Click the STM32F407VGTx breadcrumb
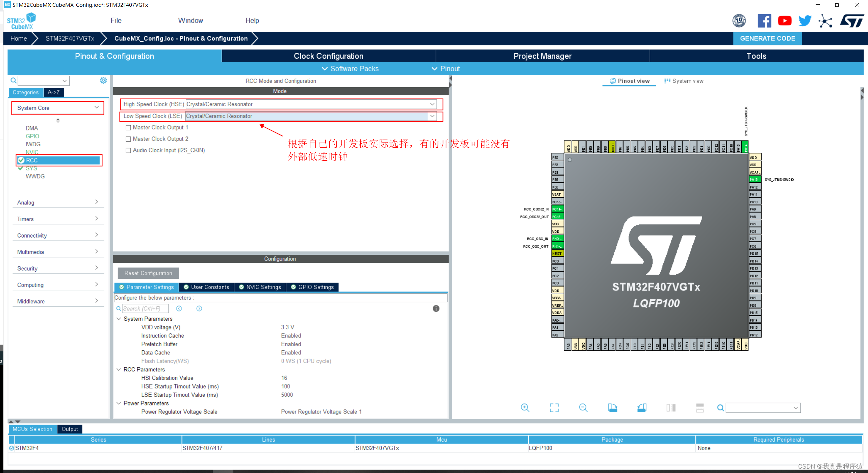 70,39
